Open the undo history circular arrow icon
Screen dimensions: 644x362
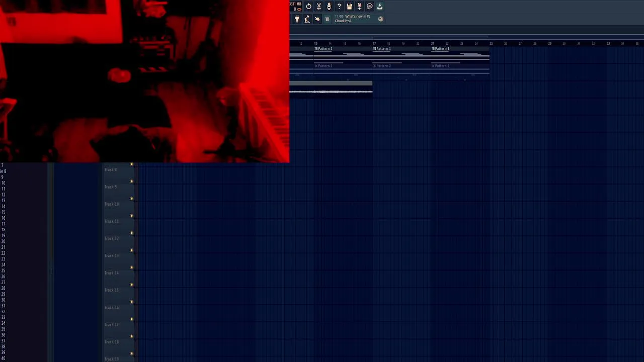308,7
